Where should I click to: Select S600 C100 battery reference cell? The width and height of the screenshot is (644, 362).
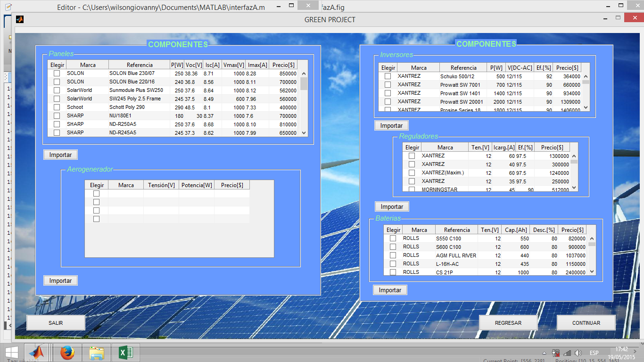(456, 247)
